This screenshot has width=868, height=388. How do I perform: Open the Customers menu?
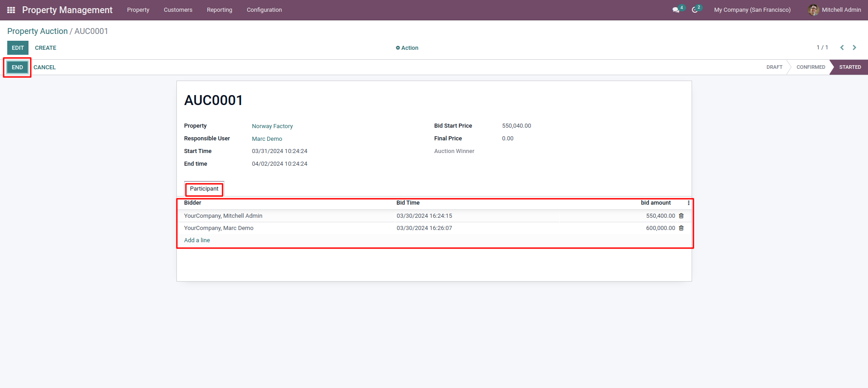tap(178, 10)
